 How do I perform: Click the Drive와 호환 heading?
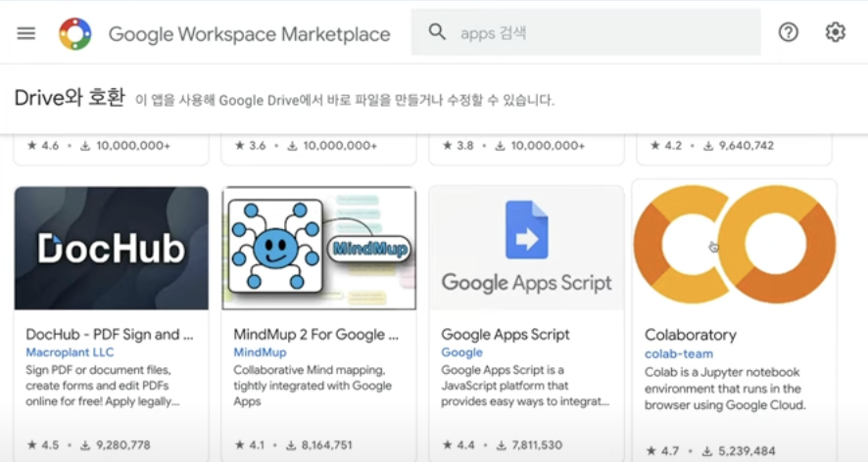pyautogui.click(x=70, y=97)
